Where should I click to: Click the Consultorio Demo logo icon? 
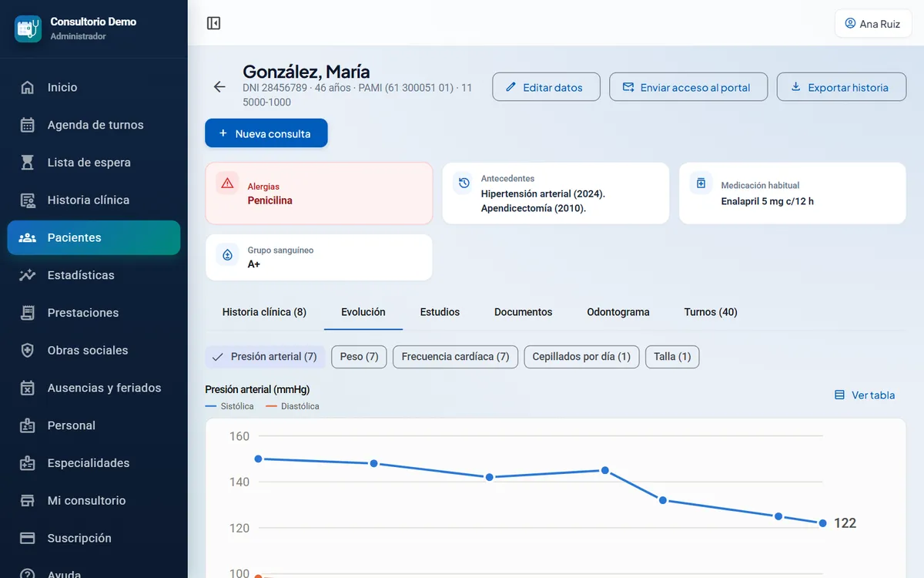point(28,29)
